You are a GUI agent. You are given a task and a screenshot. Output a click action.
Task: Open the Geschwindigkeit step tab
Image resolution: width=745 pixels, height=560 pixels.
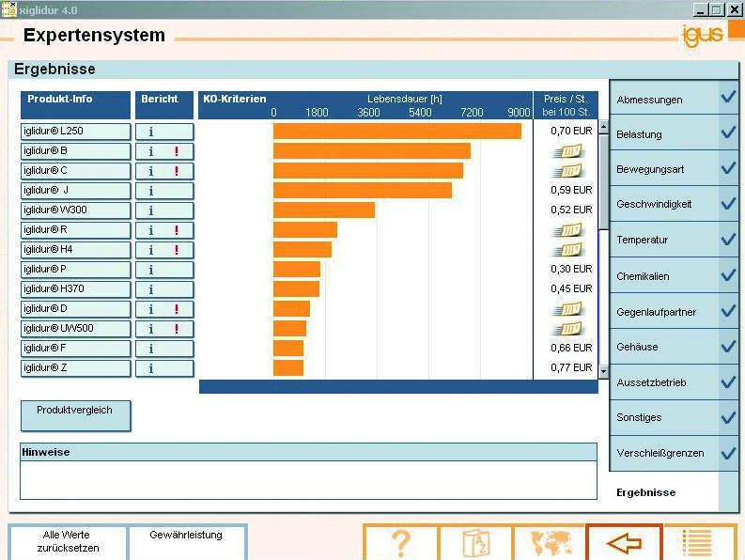(674, 204)
